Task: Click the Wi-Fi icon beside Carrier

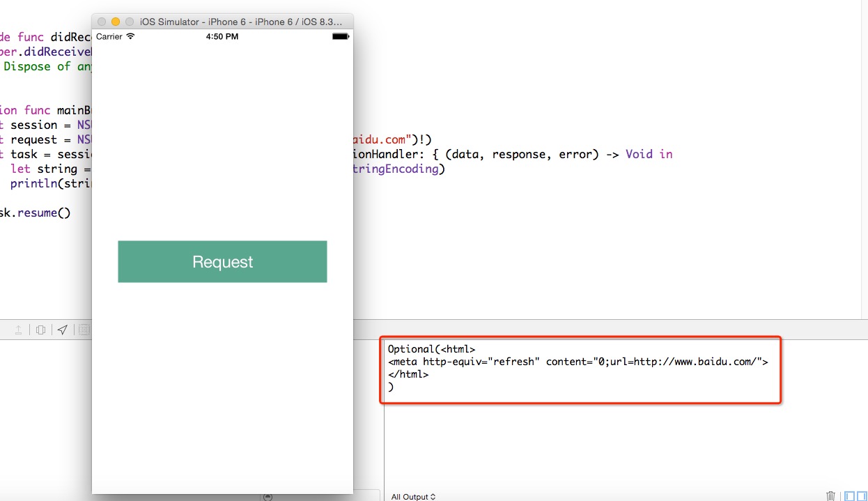Action: pos(130,36)
